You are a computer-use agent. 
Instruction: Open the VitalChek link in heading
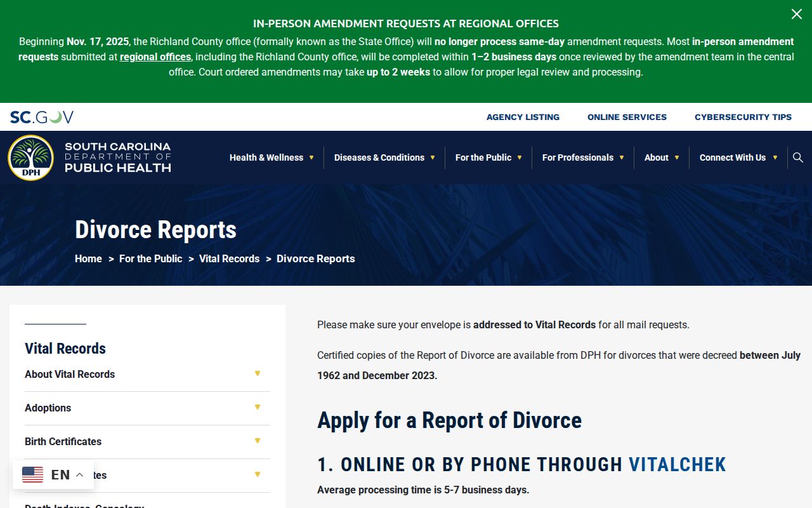(x=677, y=464)
